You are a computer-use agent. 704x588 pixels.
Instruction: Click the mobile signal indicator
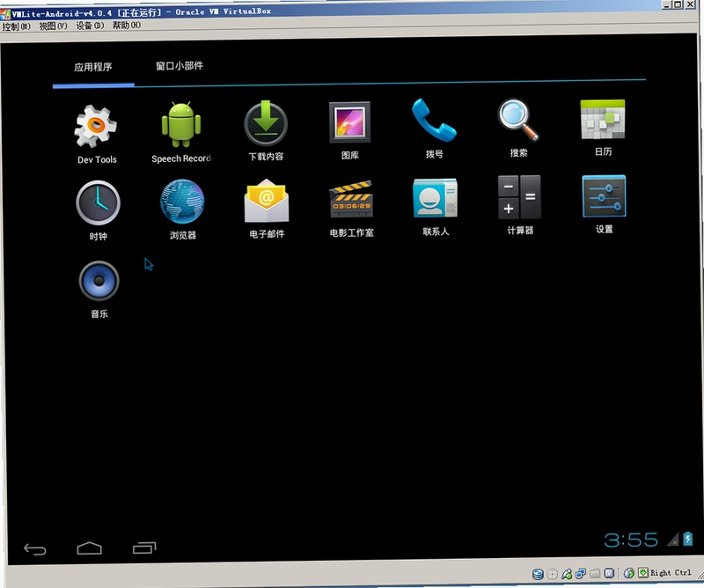tap(673, 539)
